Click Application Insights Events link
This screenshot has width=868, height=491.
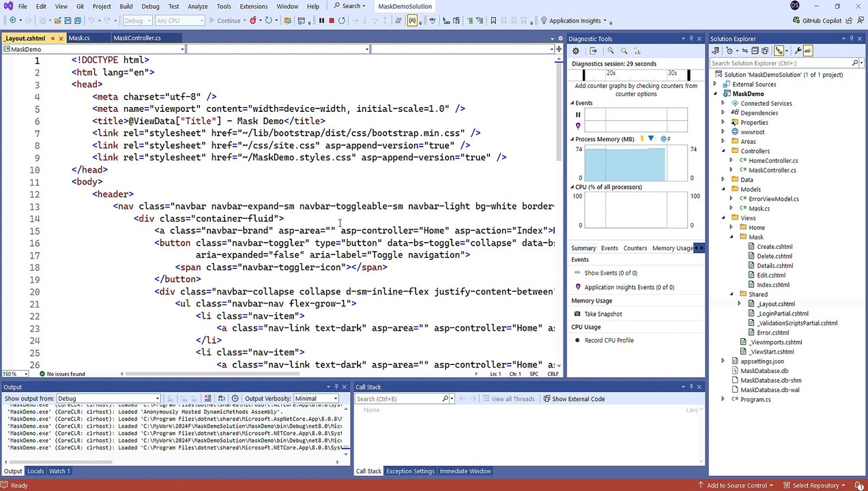629,287
